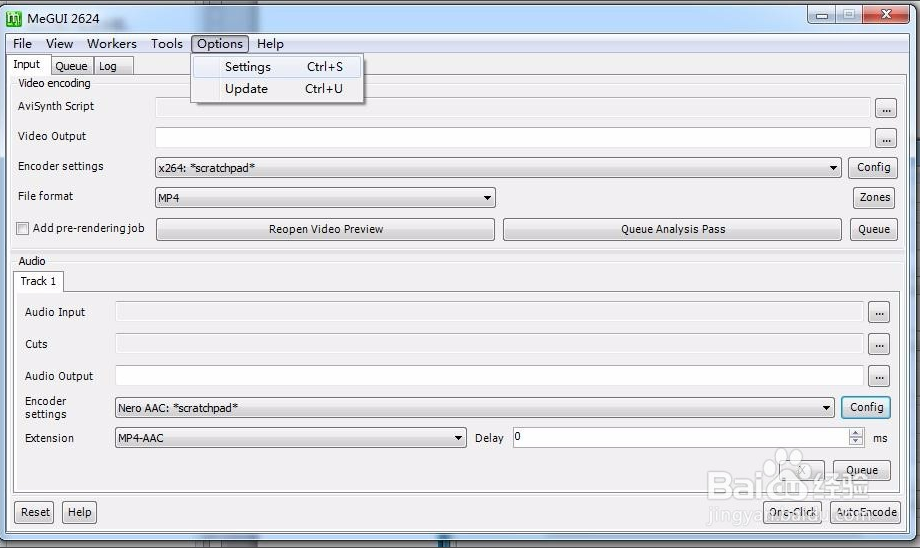Click the Audio Input field
The image size is (920, 548).
pos(489,312)
